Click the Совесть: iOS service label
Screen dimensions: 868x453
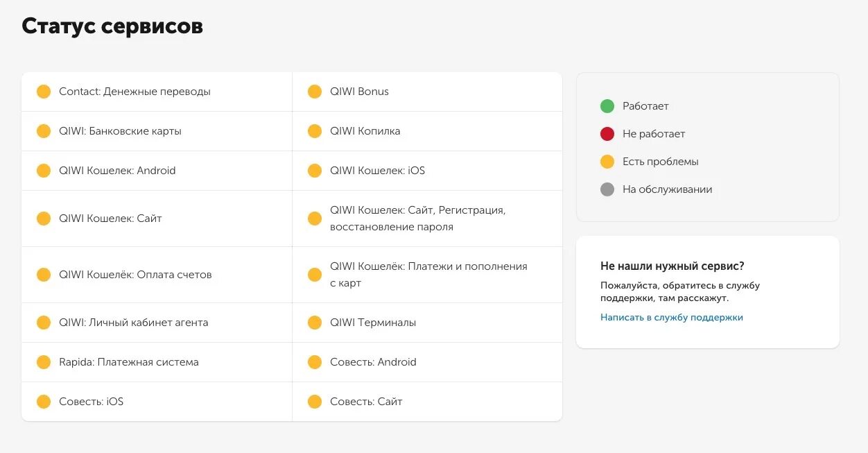[x=91, y=402]
